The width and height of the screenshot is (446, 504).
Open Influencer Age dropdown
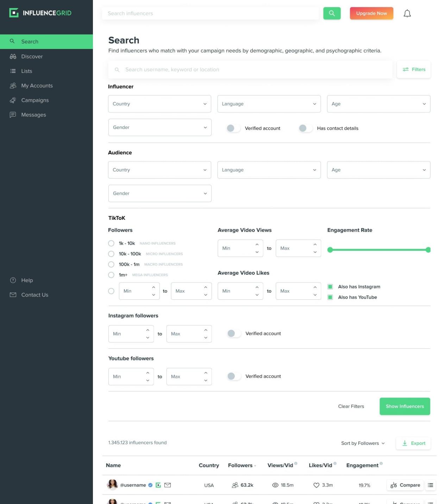(x=378, y=104)
